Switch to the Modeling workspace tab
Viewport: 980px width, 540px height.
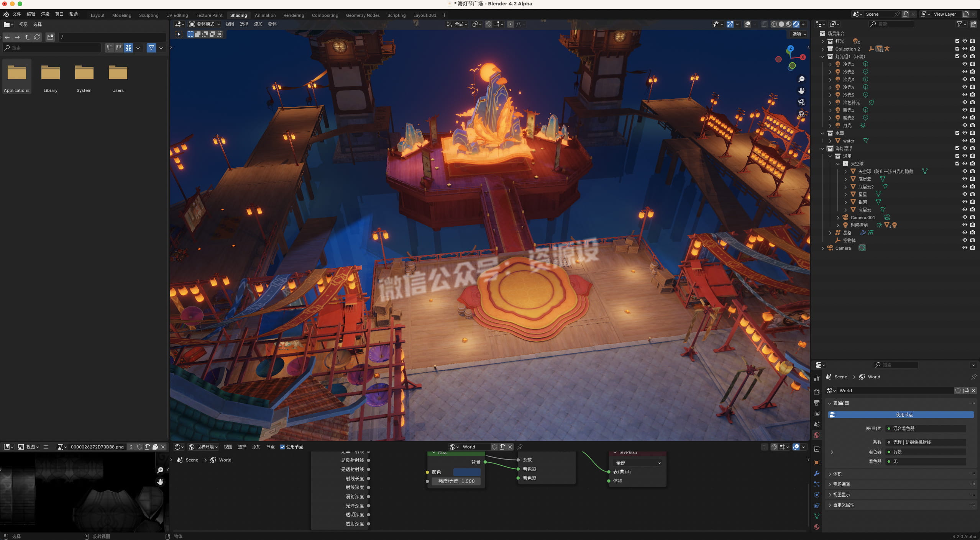pyautogui.click(x=121, y=15)
